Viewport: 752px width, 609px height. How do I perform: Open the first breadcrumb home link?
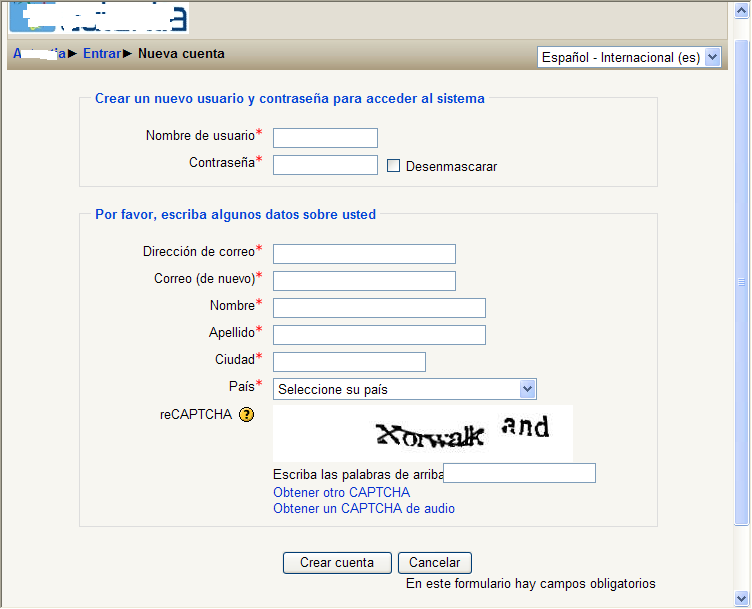(x=39, y=53)
